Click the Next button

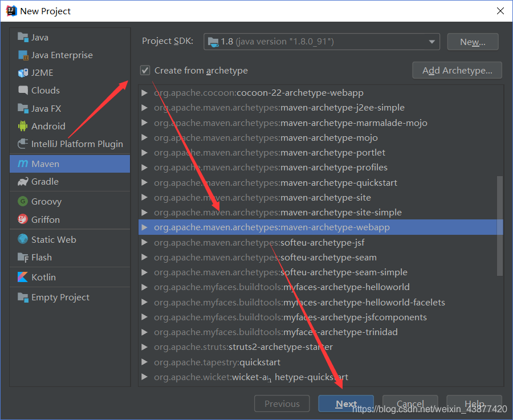point(346,403)
